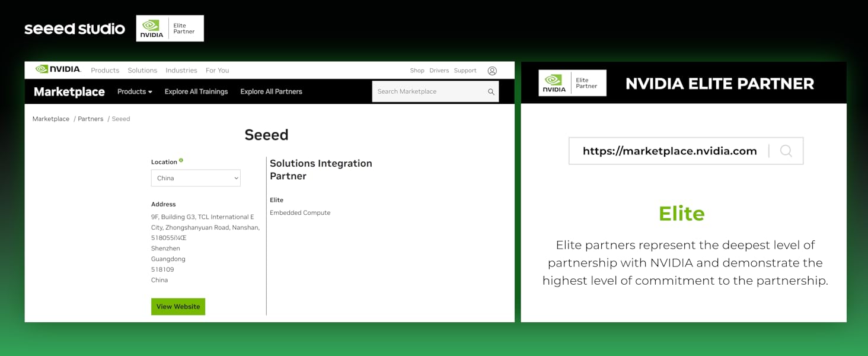
Task: Go to Shop link
Action: point(417,70)
